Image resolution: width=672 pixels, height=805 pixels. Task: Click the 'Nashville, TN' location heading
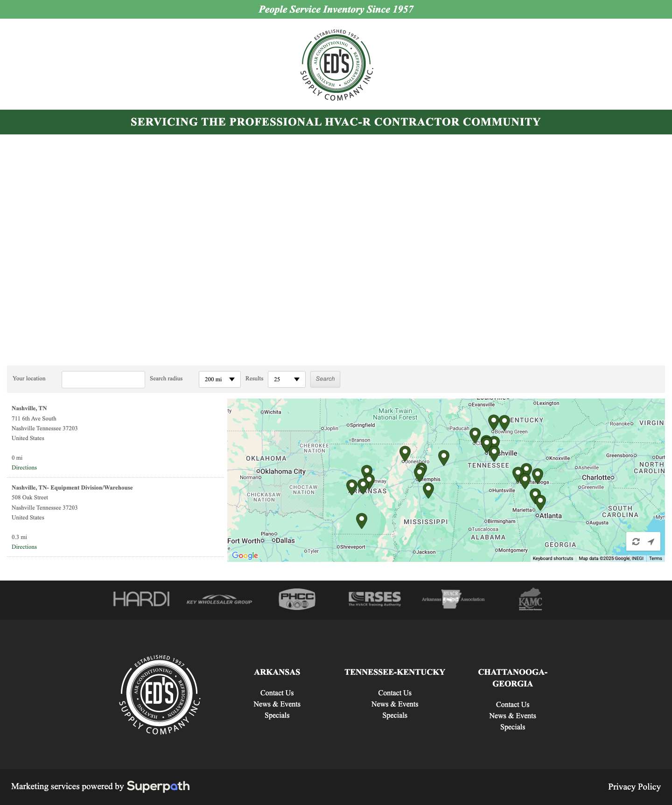[29, 408]
